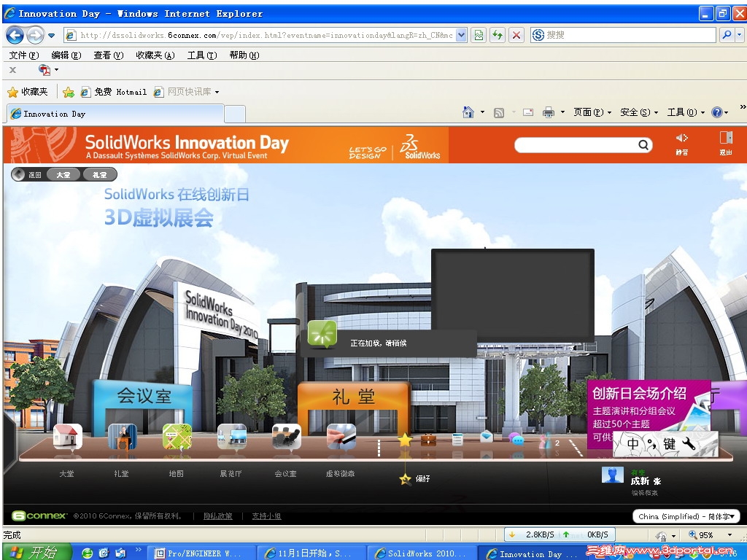Open a new blank tab
Screen dimensions: 747x560
tap(235, 114)
